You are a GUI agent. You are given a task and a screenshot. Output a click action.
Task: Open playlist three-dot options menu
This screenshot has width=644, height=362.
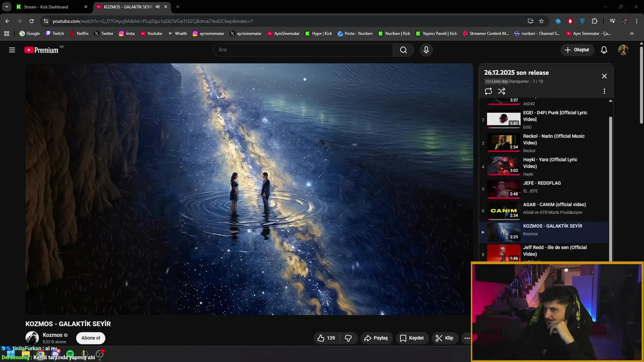point(604,91)
